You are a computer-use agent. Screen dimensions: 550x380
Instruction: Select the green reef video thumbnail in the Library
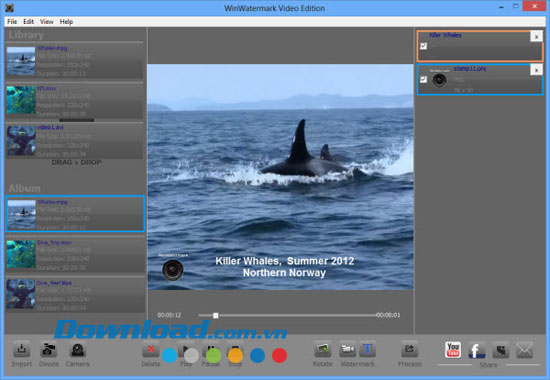(21, 100)
